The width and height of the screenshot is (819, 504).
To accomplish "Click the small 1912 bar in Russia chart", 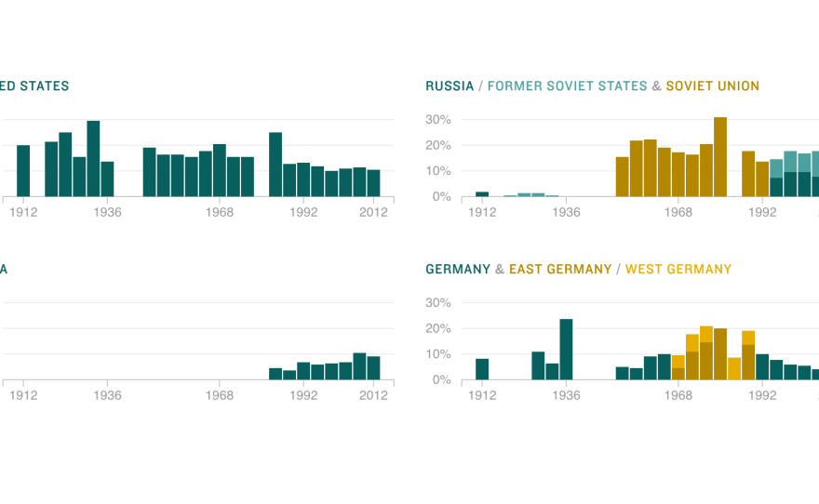I will [x=482, y=194].
